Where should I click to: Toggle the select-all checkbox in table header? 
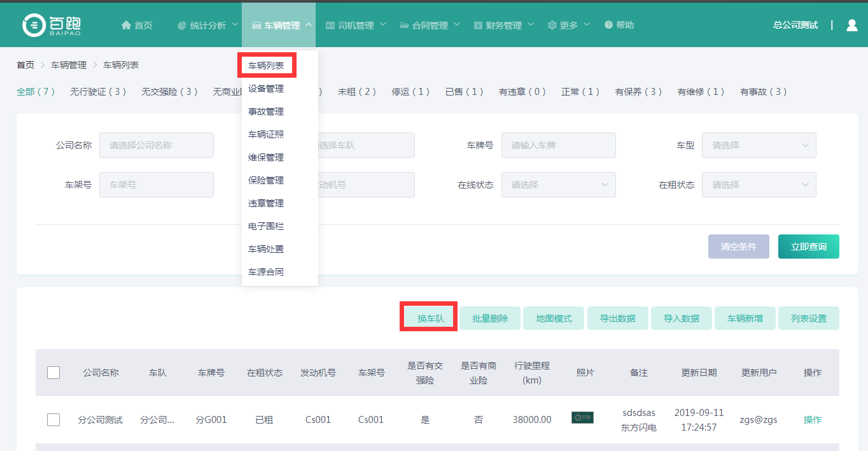53,373
